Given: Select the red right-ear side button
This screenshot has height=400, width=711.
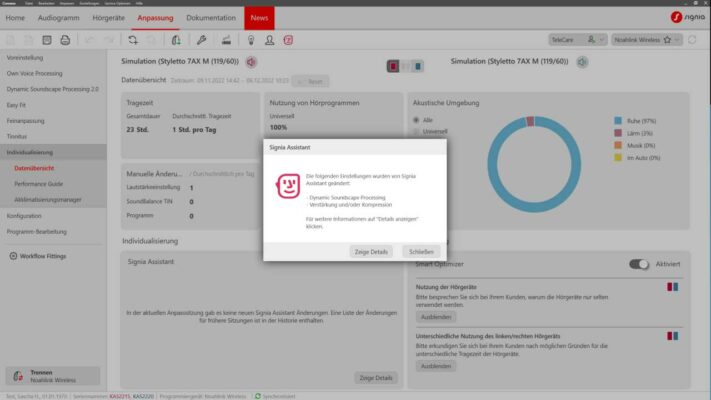Looking at the screenshot, I should point(393,66).
